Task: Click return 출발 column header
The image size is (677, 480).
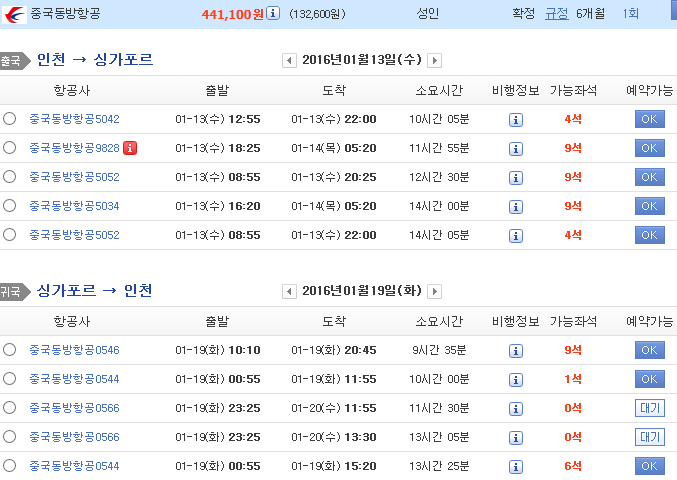Action: point(217,322)
